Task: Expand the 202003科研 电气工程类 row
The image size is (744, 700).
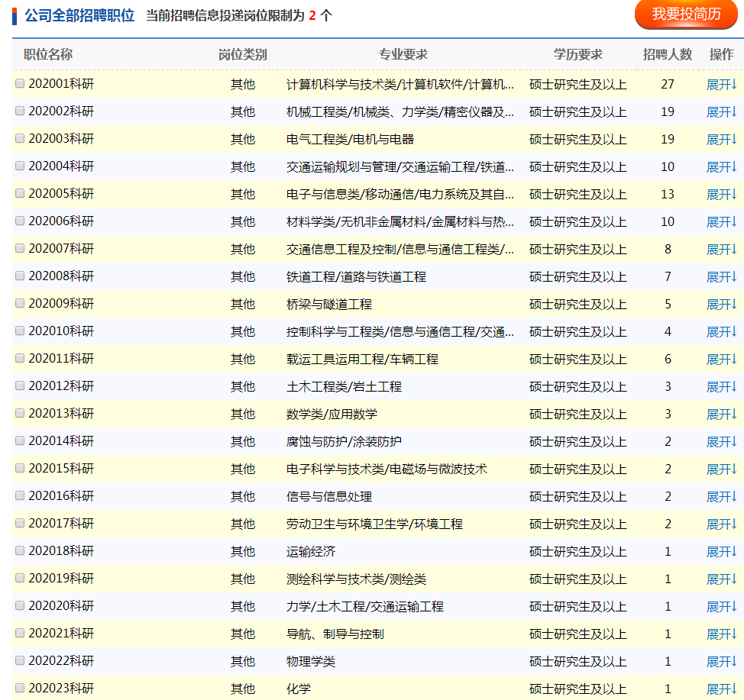Action: 721,139
